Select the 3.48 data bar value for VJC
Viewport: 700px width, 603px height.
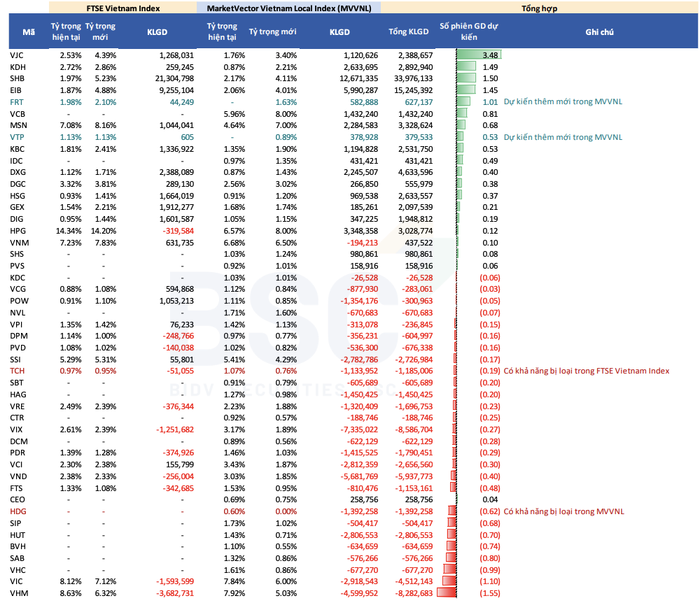pyautogui.click(x=490, y=55)
